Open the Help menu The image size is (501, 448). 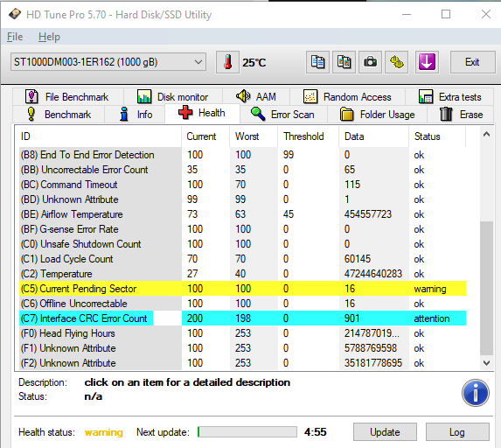point(49,37)
